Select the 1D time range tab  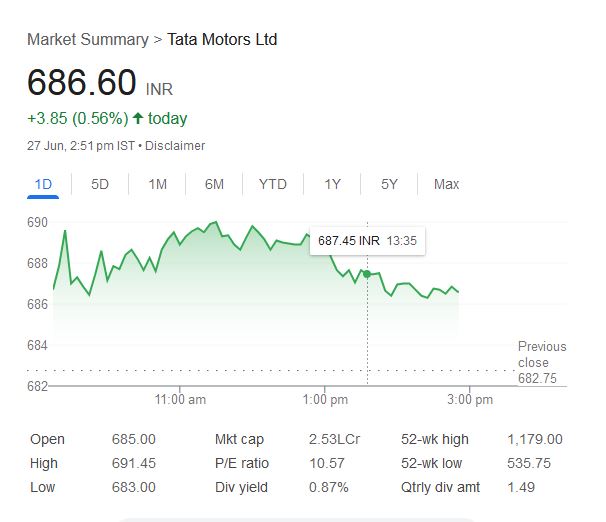tap(43, 184)
